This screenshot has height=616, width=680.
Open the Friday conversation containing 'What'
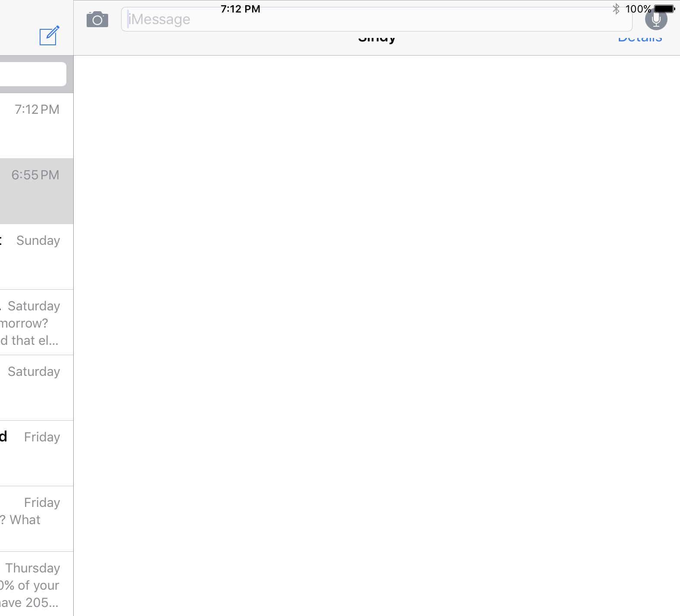(37, 519)
